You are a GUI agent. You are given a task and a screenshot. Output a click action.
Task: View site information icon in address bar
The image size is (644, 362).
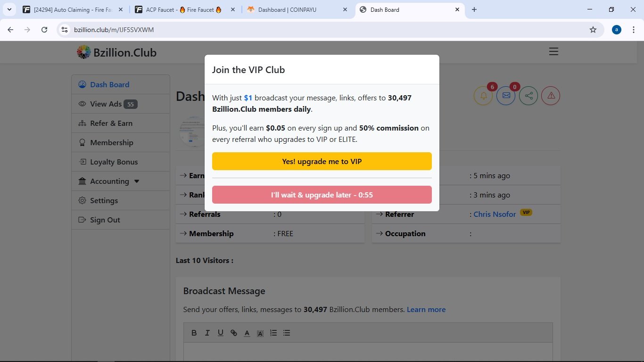pyautogui.click(x=65, y=30)
